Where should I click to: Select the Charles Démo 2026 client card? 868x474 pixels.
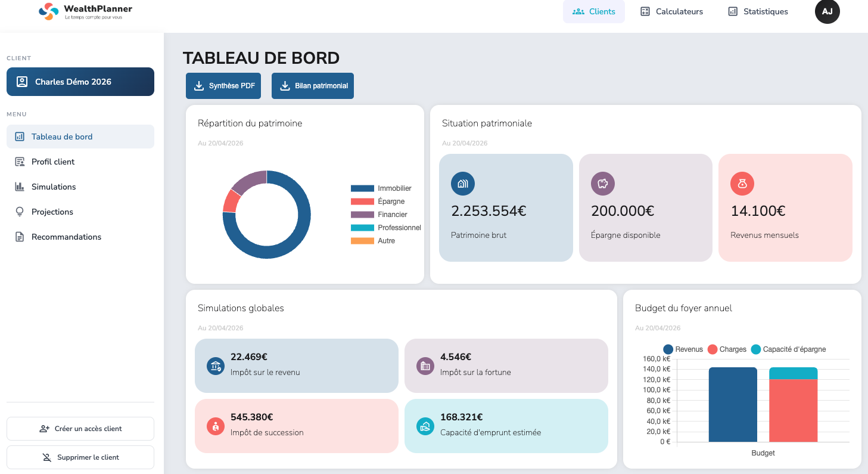[80, 81]
